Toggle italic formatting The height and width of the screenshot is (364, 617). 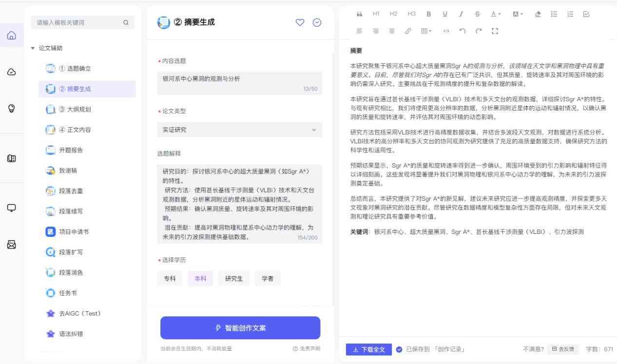tap(461, 14)
